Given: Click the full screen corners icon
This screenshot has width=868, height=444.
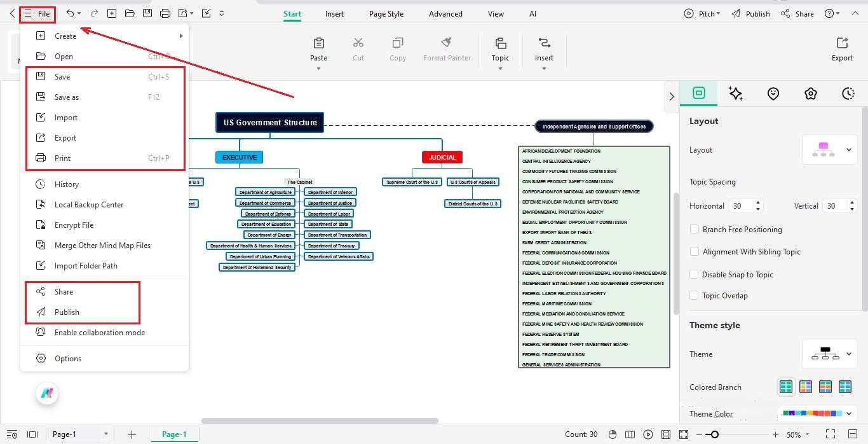Looking at the screenshot, I should click(684, 434).
